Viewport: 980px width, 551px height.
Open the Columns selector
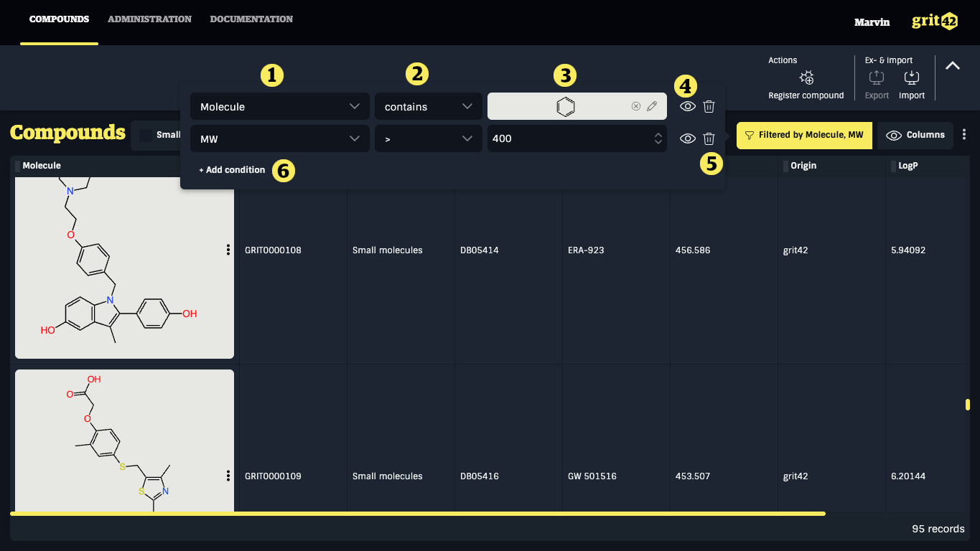coord(915,135)
